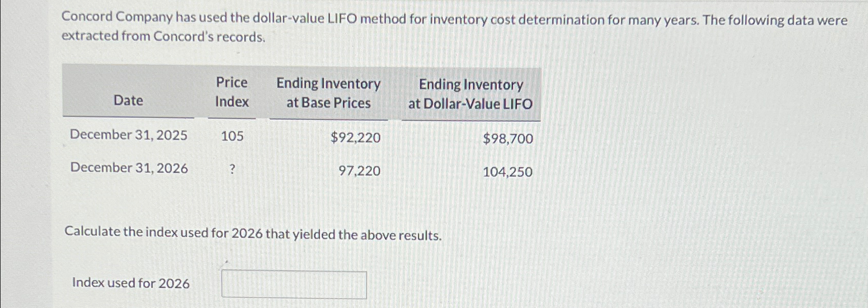Click the question mark under Price Index
This screenshot has width=868, height=308.
coord(231,169)
